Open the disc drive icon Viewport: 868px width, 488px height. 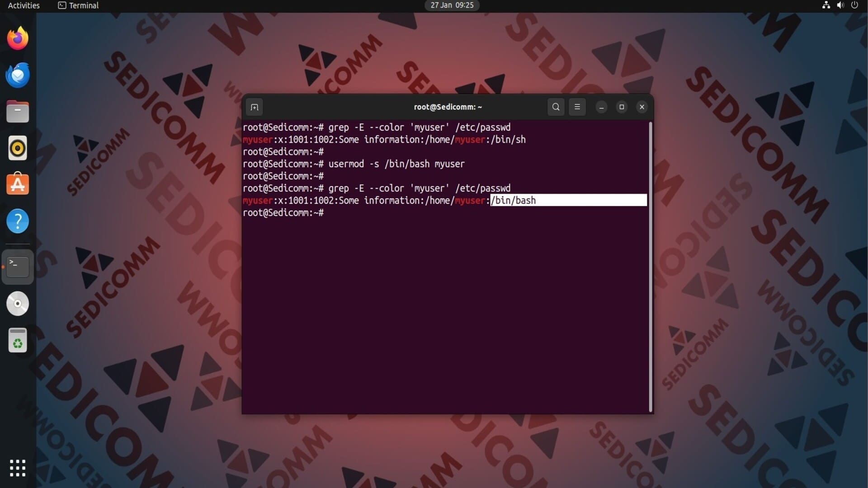[x=18, y=304]
